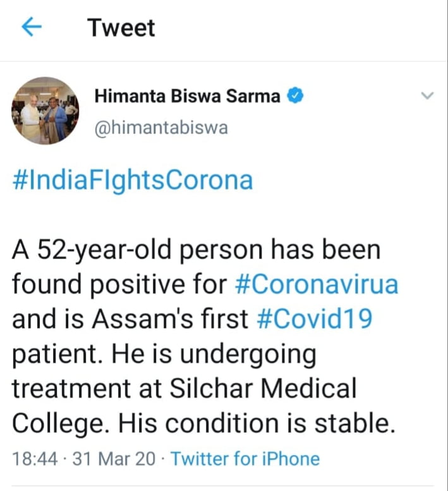The image size is (448, 491).
Task: Tap the Tweet header title
Action: 121,28
